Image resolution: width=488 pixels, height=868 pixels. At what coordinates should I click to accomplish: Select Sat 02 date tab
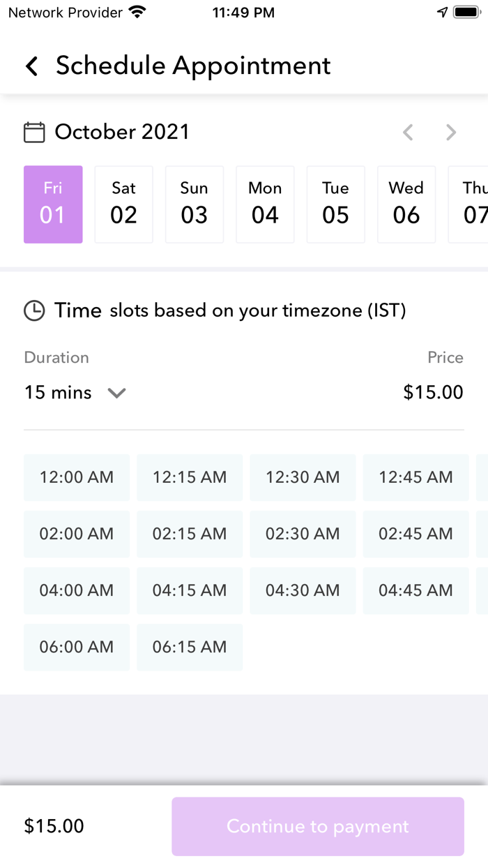click(123, 204)
